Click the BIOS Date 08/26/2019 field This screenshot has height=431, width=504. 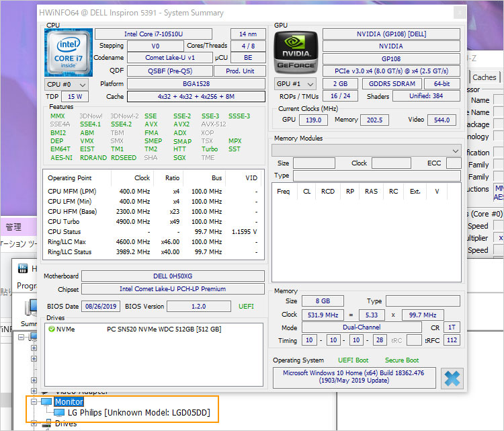pos(101,306)
